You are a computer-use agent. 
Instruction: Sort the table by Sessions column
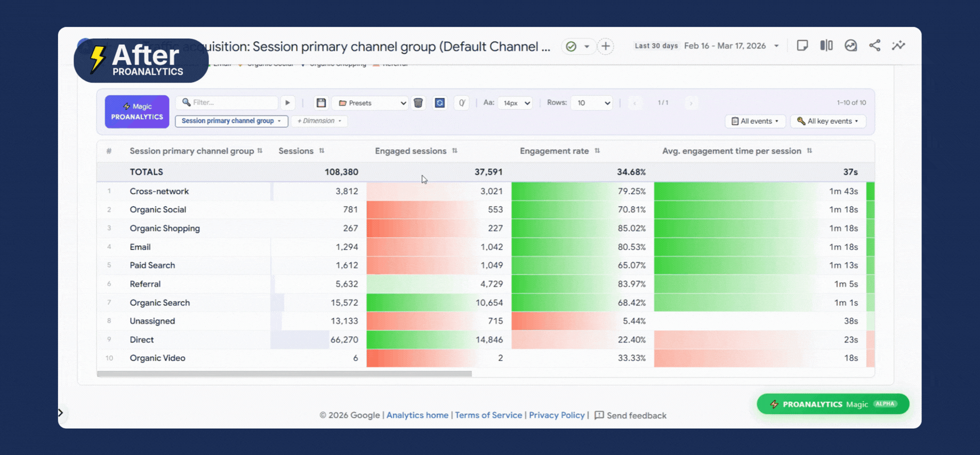point(301,151)
